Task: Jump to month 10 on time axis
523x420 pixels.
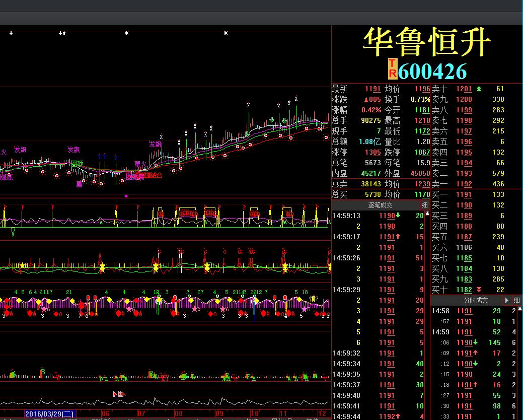Action: [255, 414]
